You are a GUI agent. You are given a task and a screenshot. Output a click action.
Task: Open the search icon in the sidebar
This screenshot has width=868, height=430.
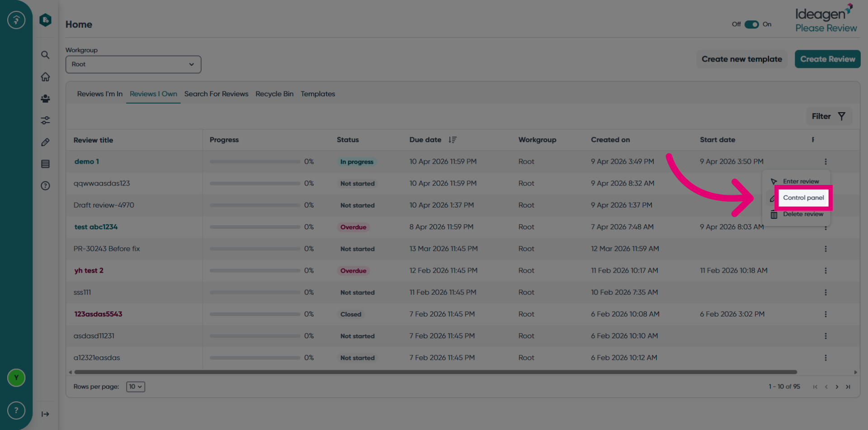(x=45, y=55)
